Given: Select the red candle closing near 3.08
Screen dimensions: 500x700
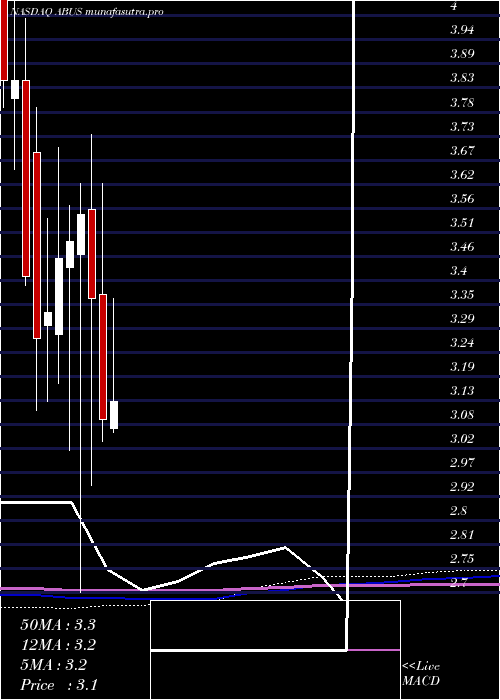Looking at the screenshot, I should click(x=103, y=357).
